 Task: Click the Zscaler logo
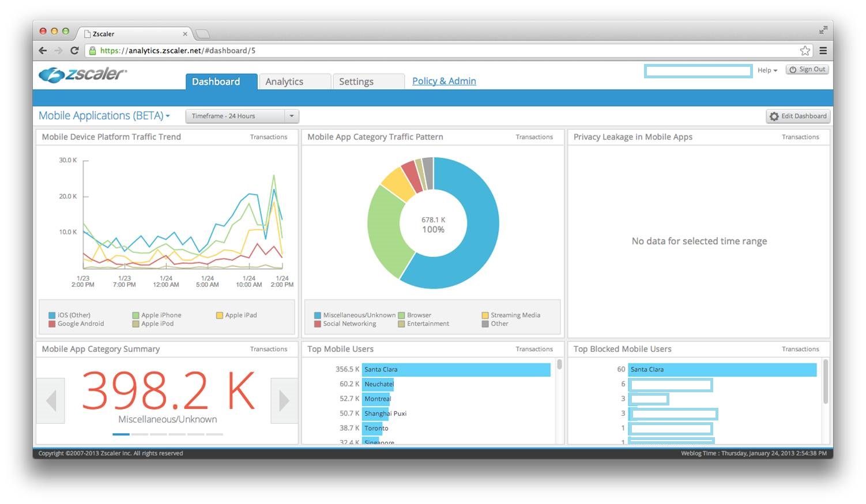coord(82,75)
